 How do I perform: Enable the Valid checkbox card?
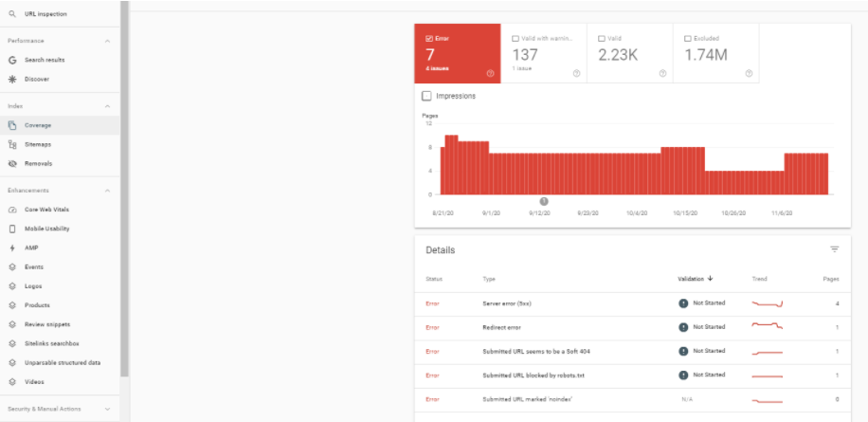pos(603,39)
